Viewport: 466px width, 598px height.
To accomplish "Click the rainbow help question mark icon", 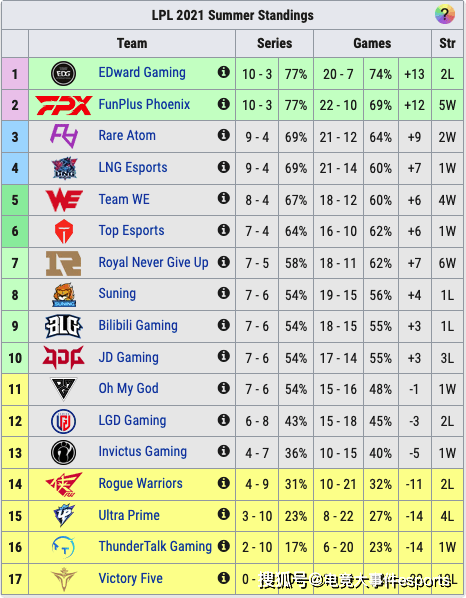I will [x=445, y=14].
